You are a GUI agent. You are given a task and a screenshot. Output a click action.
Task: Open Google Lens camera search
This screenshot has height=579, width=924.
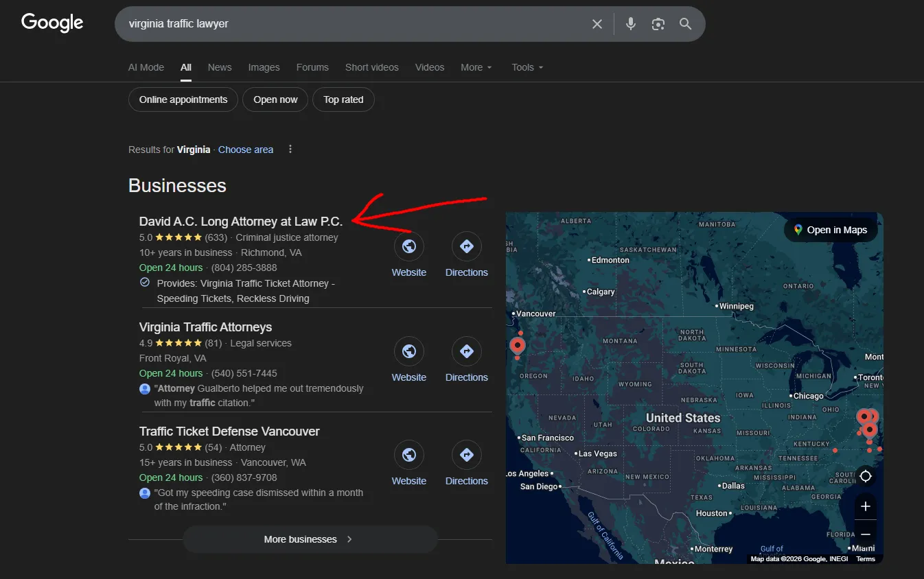[x=658, y=23]
